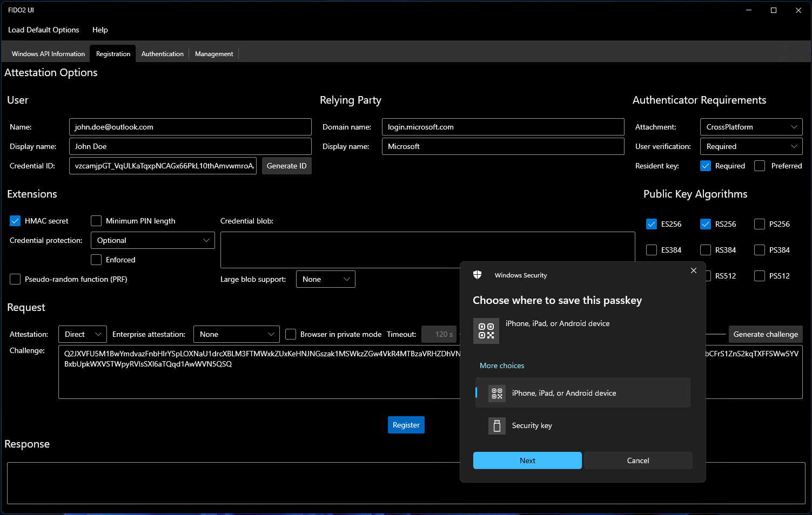Viewport: 812px width, 515px height.
Task: Expand the Credential protection dropdown
Action: click(x=153, y=240)
